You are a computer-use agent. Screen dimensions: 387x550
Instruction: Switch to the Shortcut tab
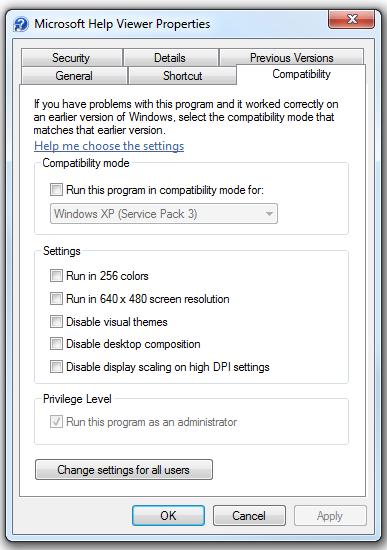(182, 75)
